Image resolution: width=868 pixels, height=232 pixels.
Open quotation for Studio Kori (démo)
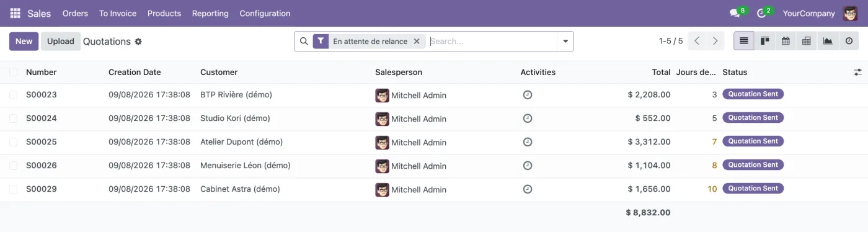pos(235,118)
